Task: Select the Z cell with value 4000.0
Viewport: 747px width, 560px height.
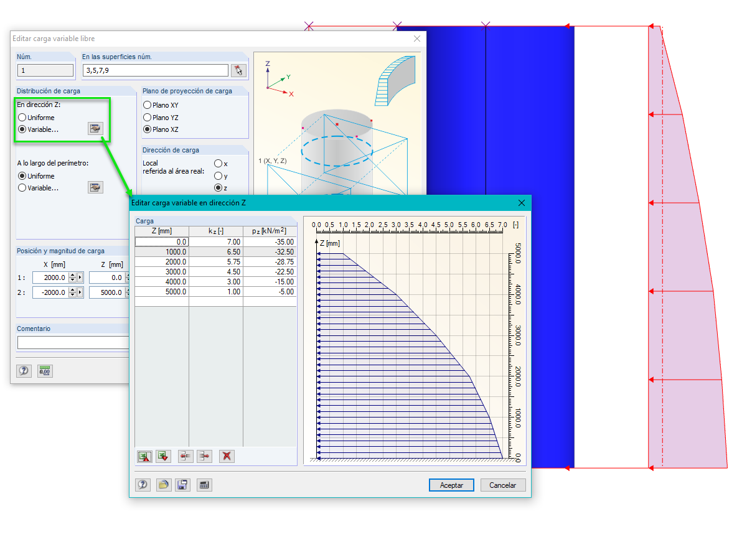Action: (x=162, y=282)
